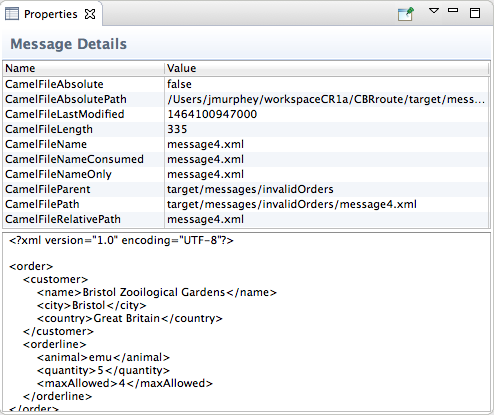Click the Properties table icon
Image resolution: width=494 pixels, height=415 pixels.
click(x=12, y=14)
